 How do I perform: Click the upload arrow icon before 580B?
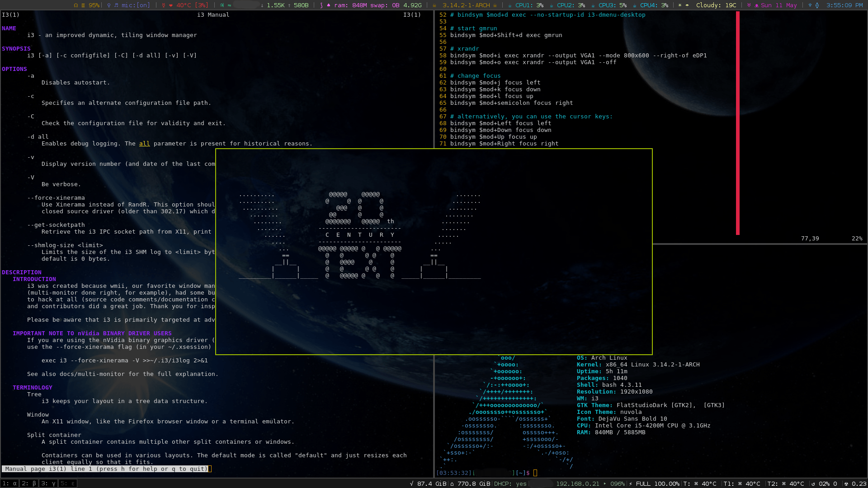pos(289,5)
